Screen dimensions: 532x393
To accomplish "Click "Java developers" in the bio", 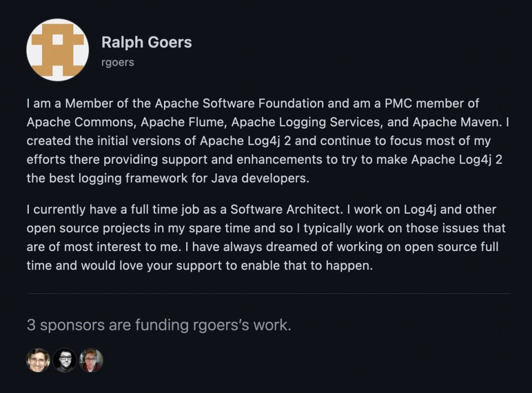I will (263, 178).
